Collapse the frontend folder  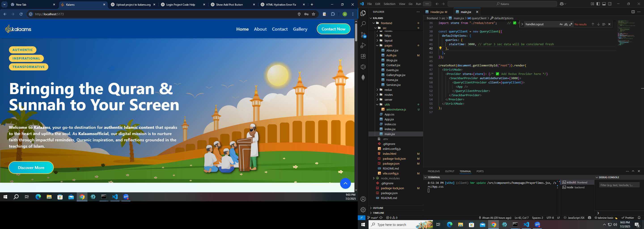pyautogui.click(x=374, y=23)
